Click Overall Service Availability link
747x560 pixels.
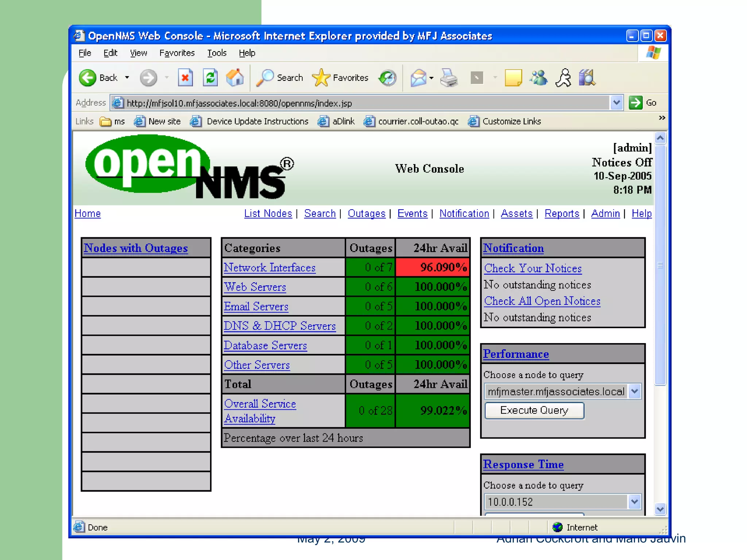(260, 411)
